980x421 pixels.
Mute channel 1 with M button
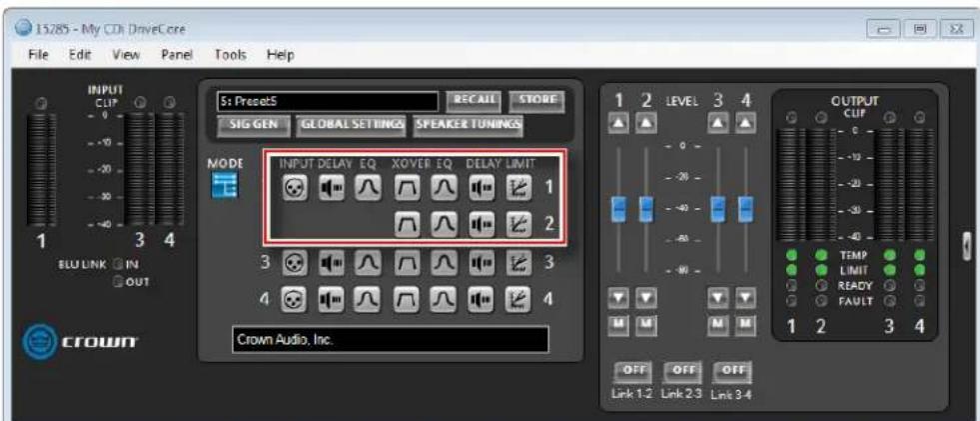point(618,324)
